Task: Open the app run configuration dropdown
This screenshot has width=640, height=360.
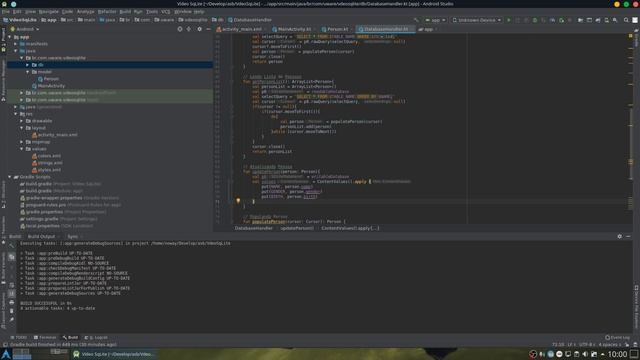Action: (x=436, y=20)
